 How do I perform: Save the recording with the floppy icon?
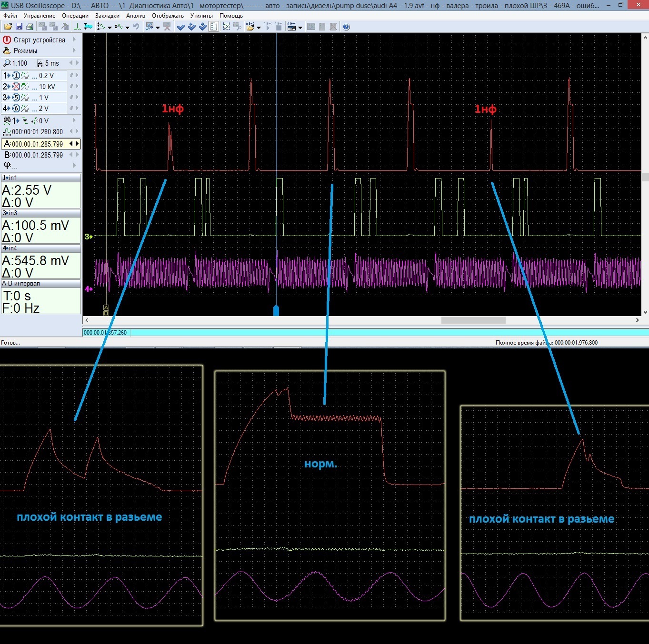click(x=19, y=27)
